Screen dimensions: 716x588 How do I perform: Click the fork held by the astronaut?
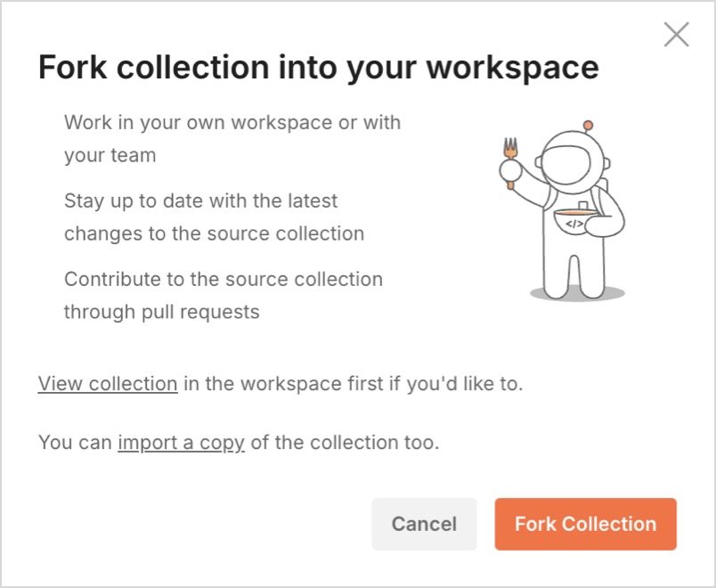[510, 158]
